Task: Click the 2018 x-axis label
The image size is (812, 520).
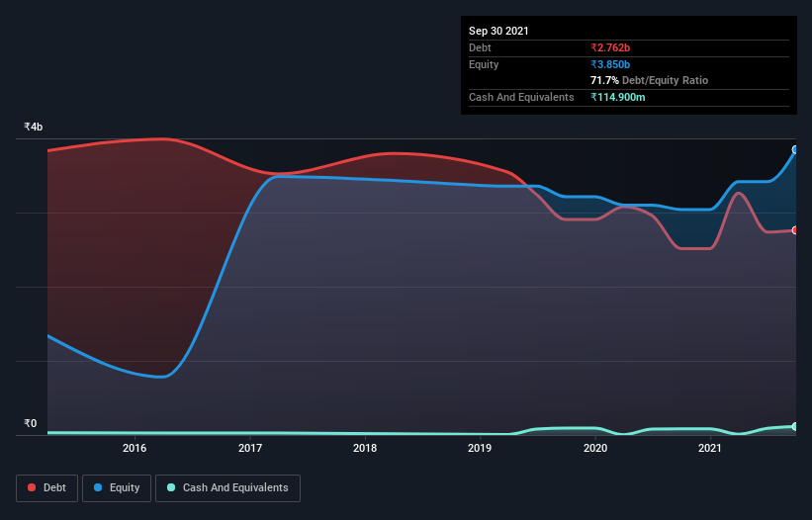Action: 365,448
